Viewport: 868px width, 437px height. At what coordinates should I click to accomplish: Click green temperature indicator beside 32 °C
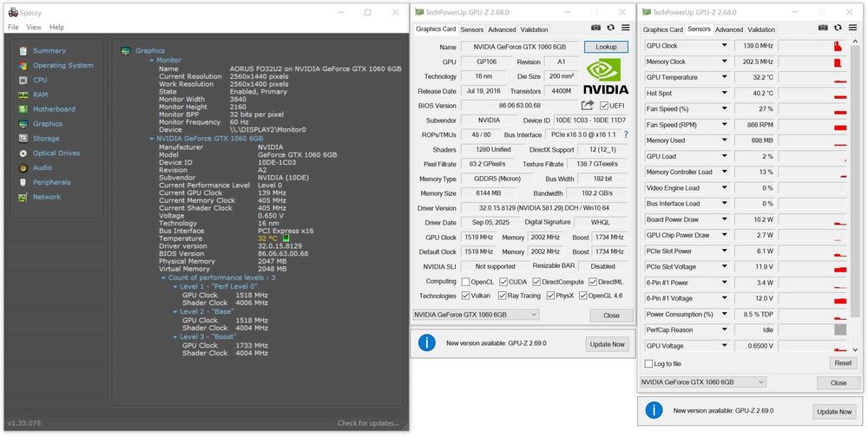(286, 238)
